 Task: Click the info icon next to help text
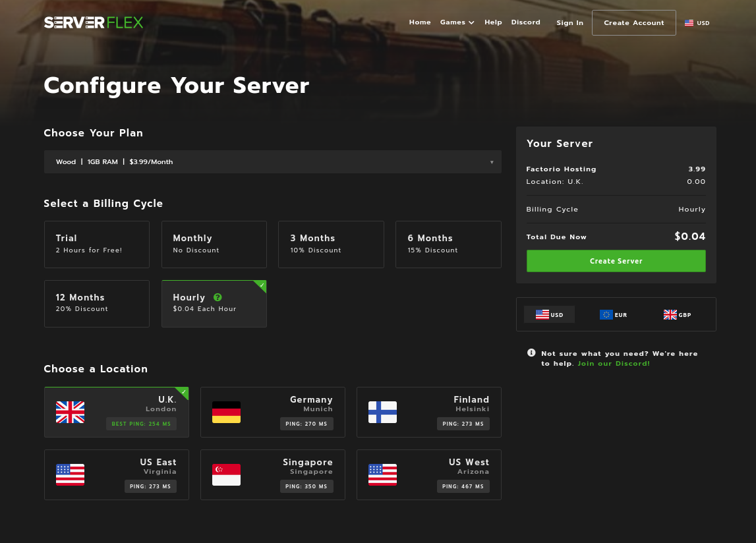click(531, 354)
